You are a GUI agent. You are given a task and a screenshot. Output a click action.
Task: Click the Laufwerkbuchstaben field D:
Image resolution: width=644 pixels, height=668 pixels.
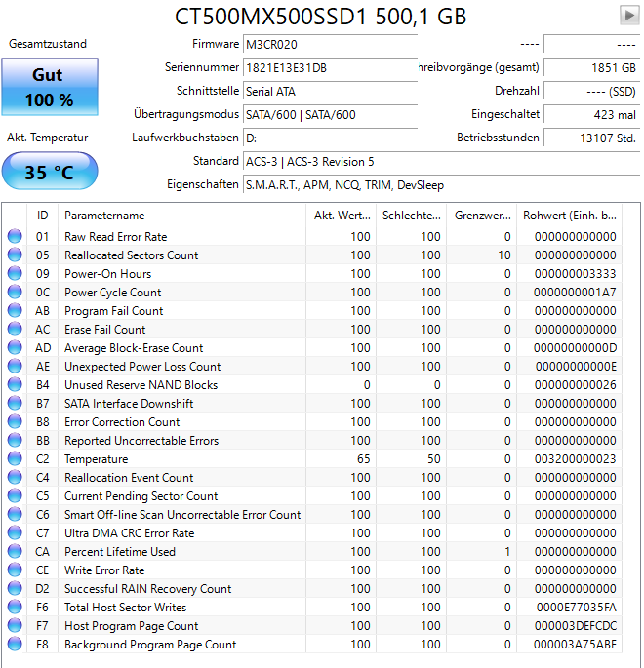tap(330, 138)
